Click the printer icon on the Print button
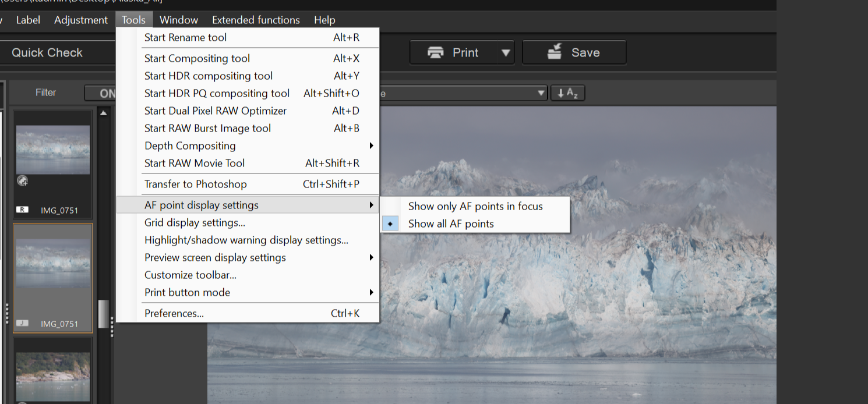The image size is (868, 404). pyautogui.click(x=436, y=52)
